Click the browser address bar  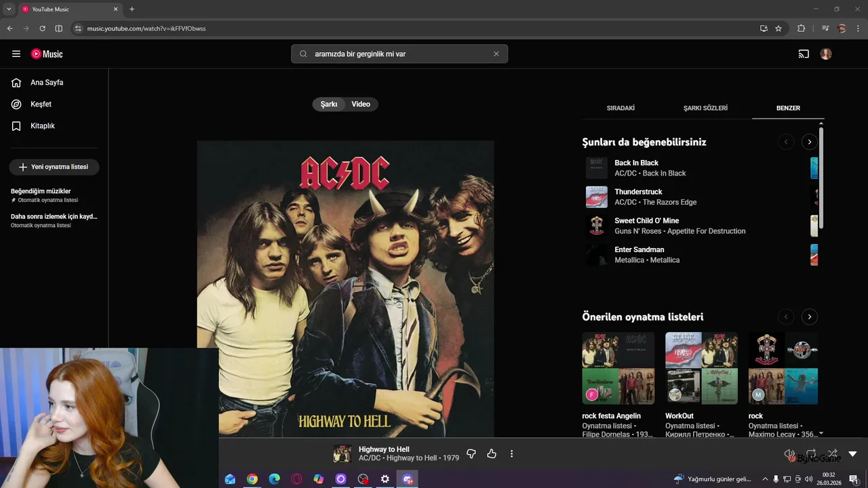[415, 28]
